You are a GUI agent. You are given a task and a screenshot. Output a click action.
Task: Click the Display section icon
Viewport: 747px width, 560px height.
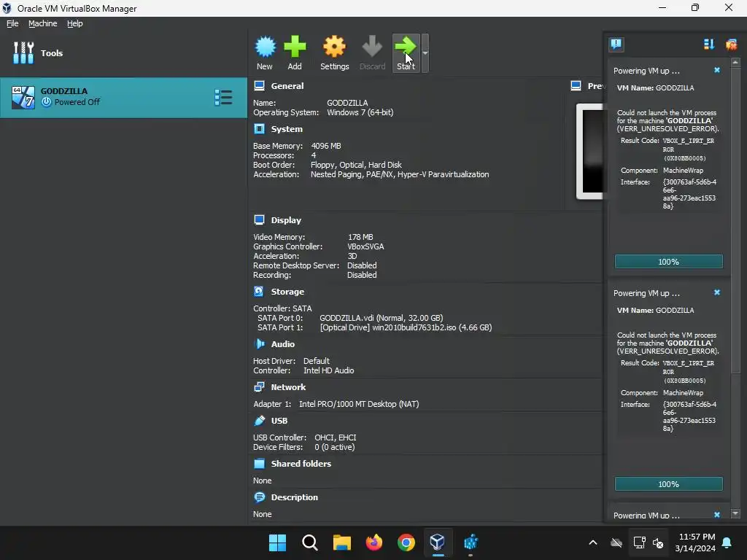[x=259, y=220]
